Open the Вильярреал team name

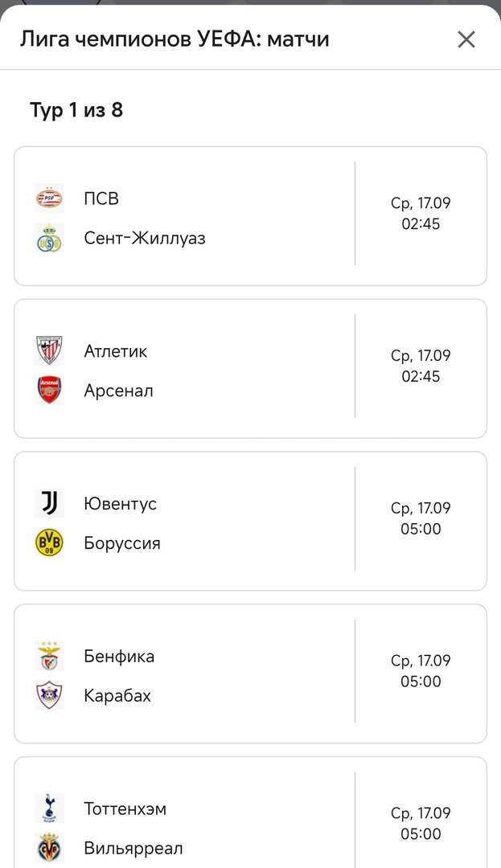133,849
